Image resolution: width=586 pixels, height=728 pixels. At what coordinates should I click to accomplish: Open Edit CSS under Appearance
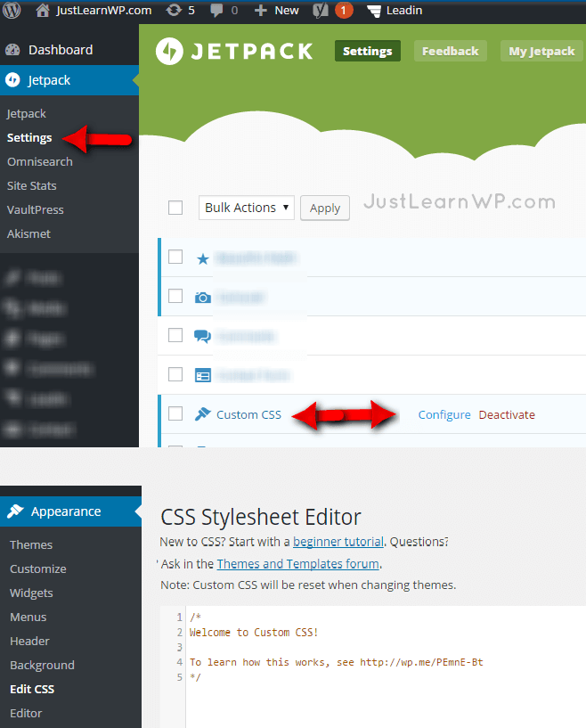coord(32,689)
